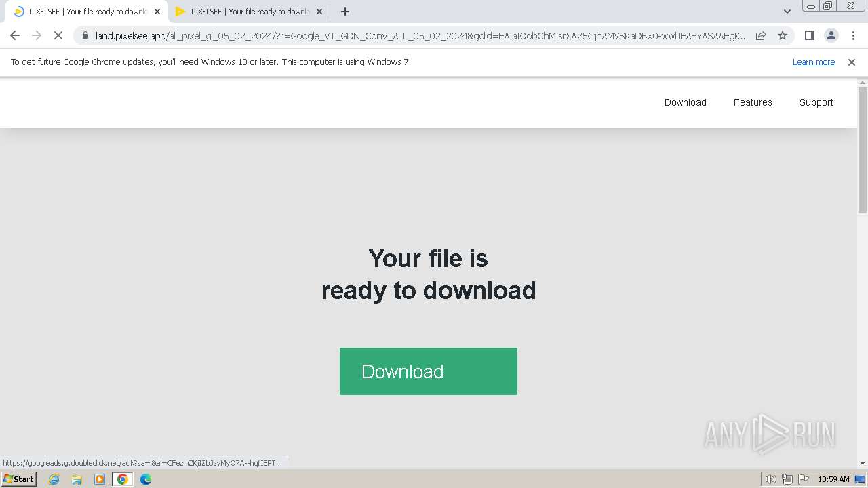
Task: Open the side panel icon
Action: tap(809, 35)
